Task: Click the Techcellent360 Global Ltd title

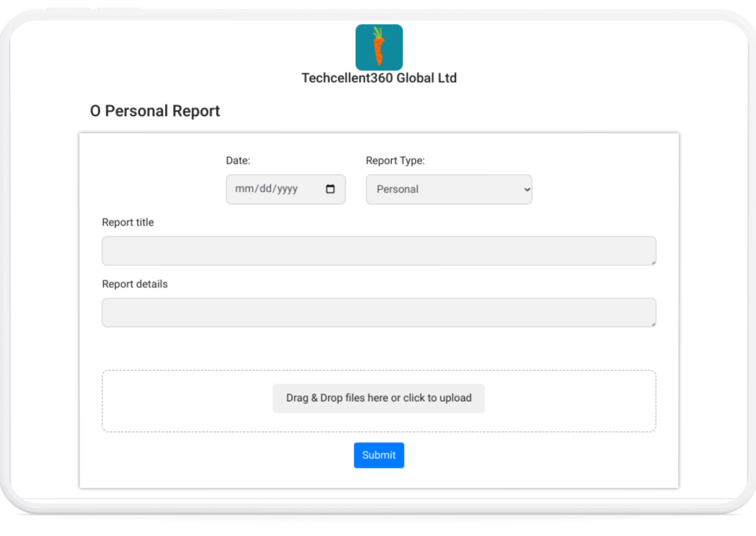Action: pos(379,78)
